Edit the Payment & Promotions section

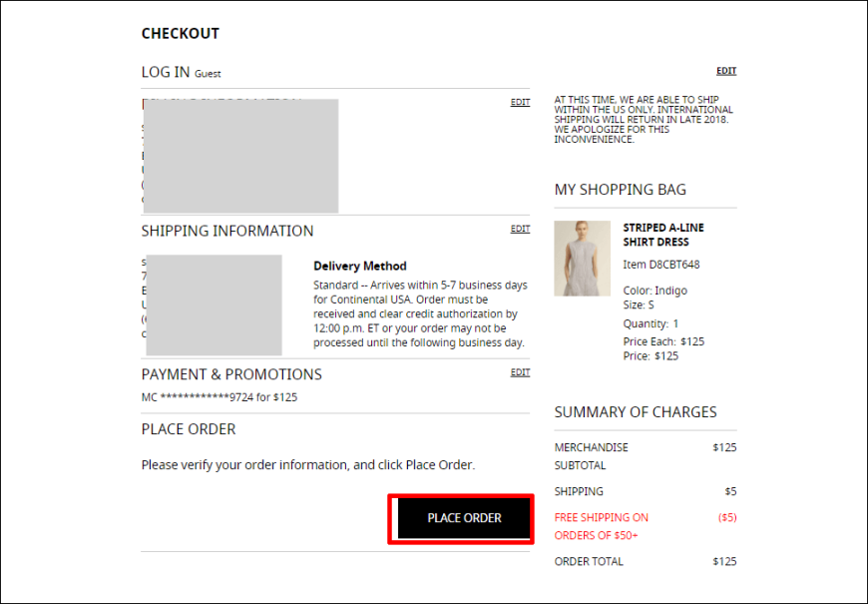click(520, 372)
